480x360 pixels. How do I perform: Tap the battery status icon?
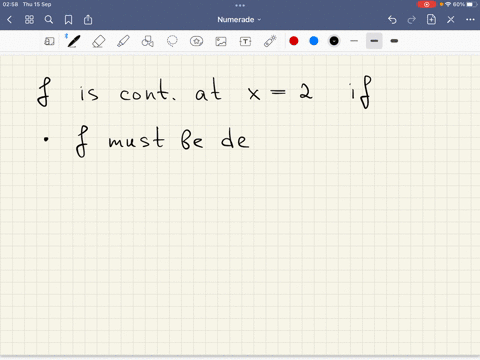pos(470,4)
